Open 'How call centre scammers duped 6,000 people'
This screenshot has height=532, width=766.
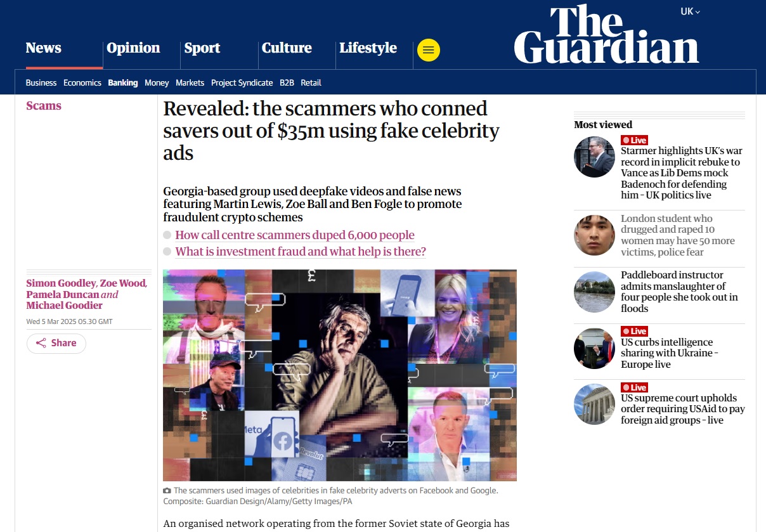pos(295,235)
